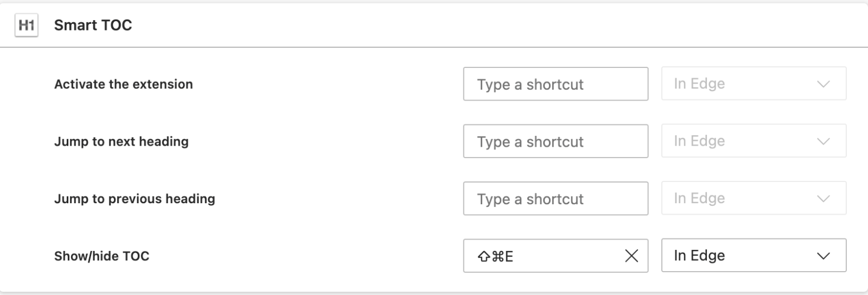This screenshot has height=295, width=868.
Task: Open the In Edge dropdown for Jump to next heading
Action: [x=754, y=141]
